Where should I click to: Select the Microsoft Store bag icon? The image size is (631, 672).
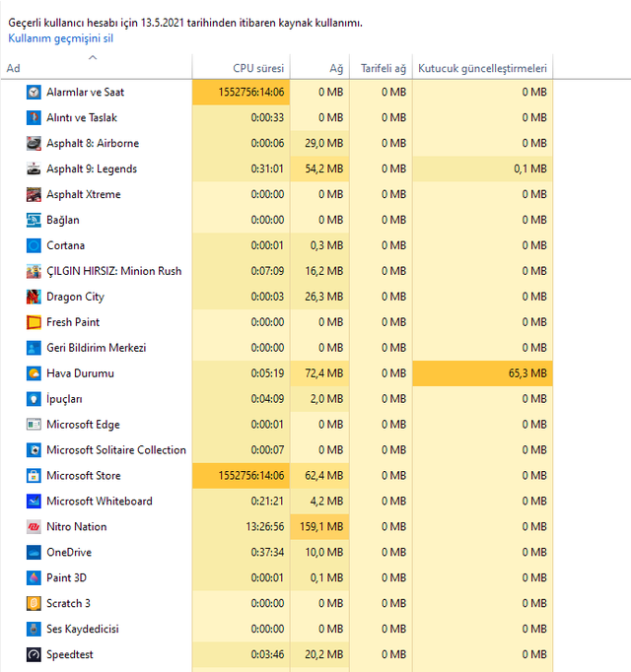pos(34,476)
